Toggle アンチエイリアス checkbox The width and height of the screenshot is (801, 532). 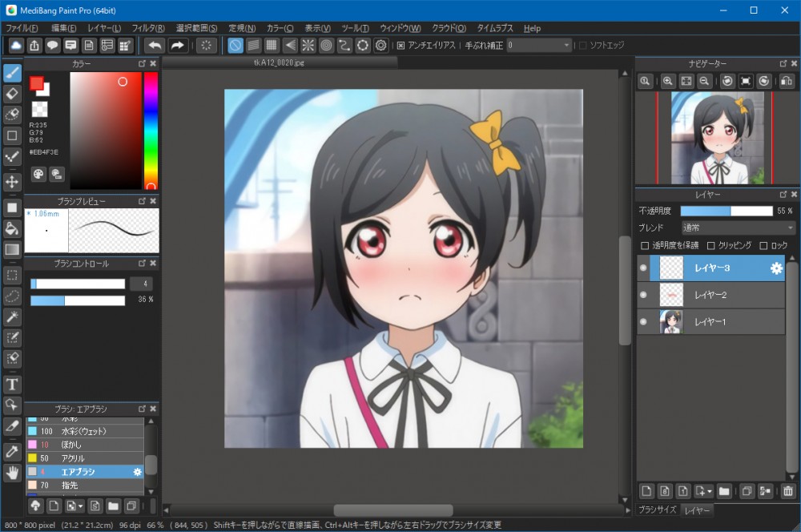pyautogui.click(x=401, y=46)
